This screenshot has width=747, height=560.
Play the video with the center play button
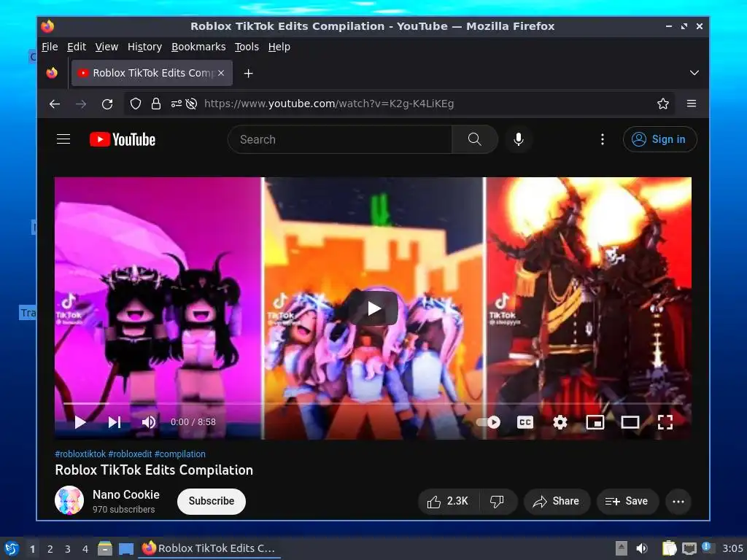click(373, 308)
